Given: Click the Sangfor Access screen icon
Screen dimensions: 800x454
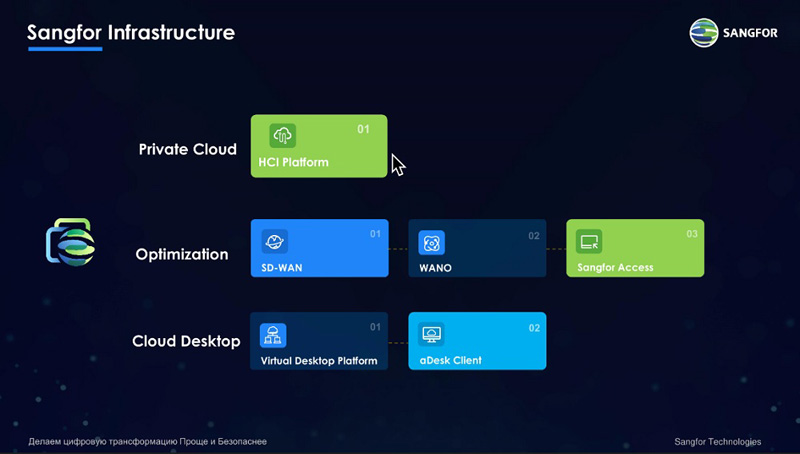Looking at the screenshot, I should point(589,241).
